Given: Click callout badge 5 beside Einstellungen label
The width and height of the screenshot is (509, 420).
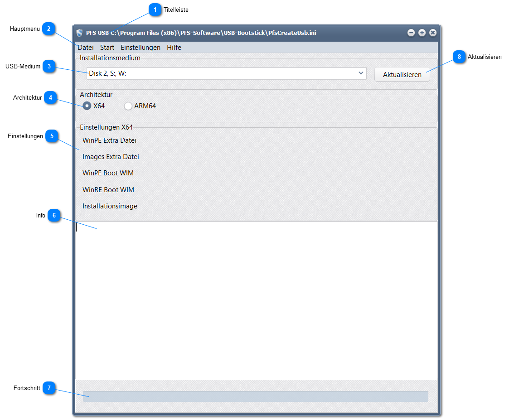Looking at the screenshot, I should [52, 136].
